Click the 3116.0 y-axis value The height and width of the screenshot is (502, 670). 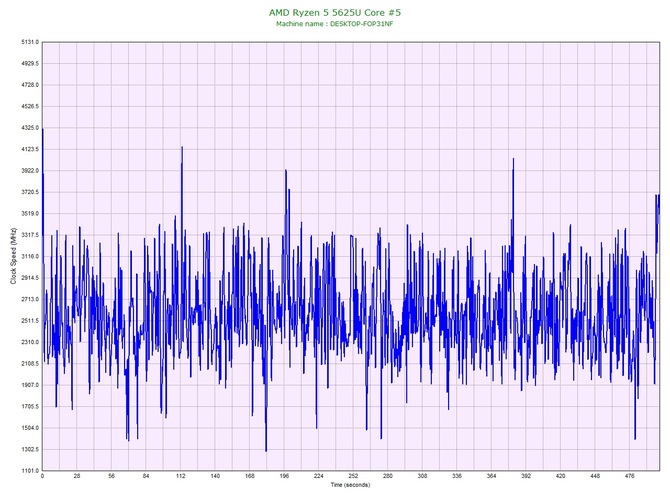pyautogui.click(x=30, y=256)
